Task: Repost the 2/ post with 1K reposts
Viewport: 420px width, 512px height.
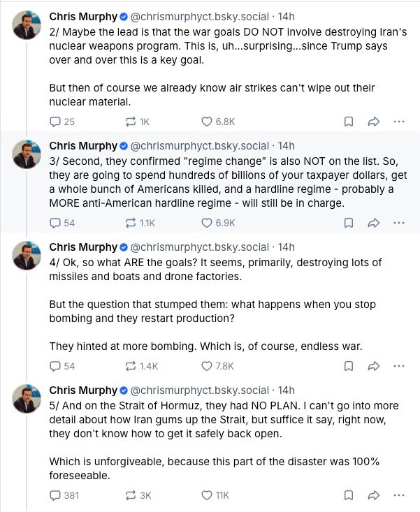Action: pyautogui.click(x=131, y=122)
